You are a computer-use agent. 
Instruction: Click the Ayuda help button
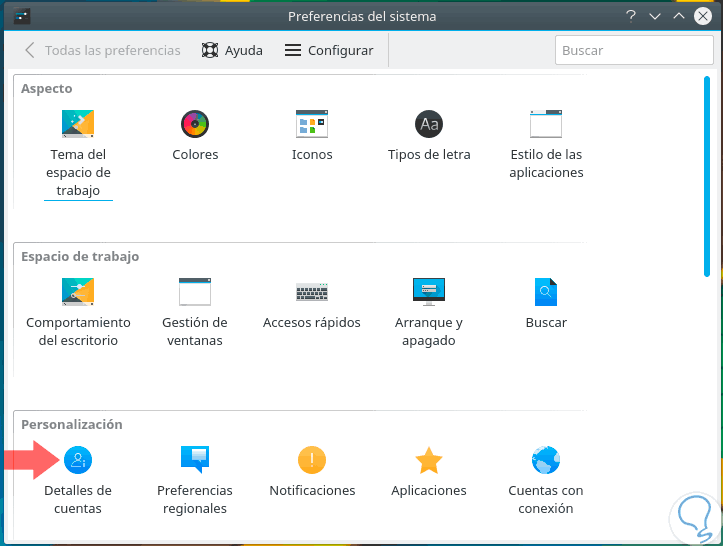click(x=232, y=50)
